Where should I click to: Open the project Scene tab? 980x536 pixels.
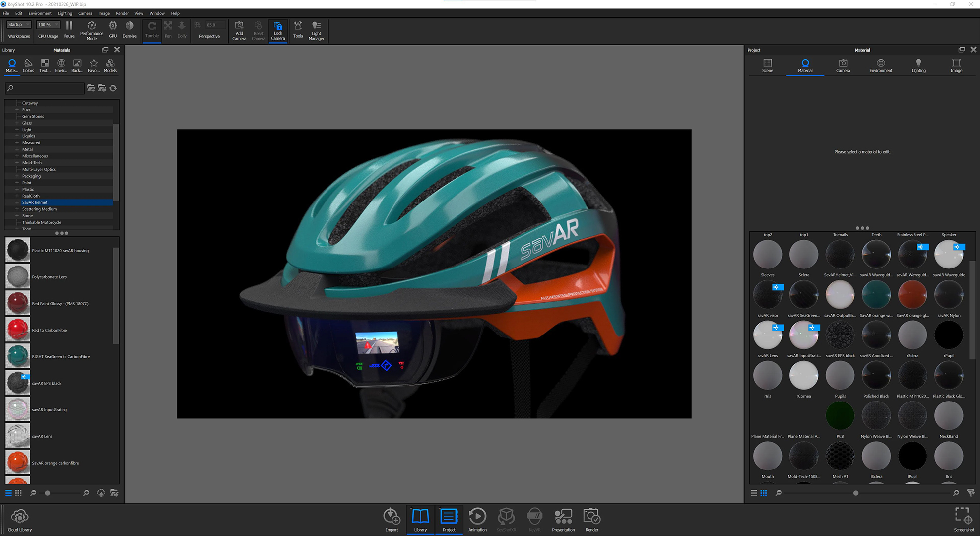click(767, 66)
